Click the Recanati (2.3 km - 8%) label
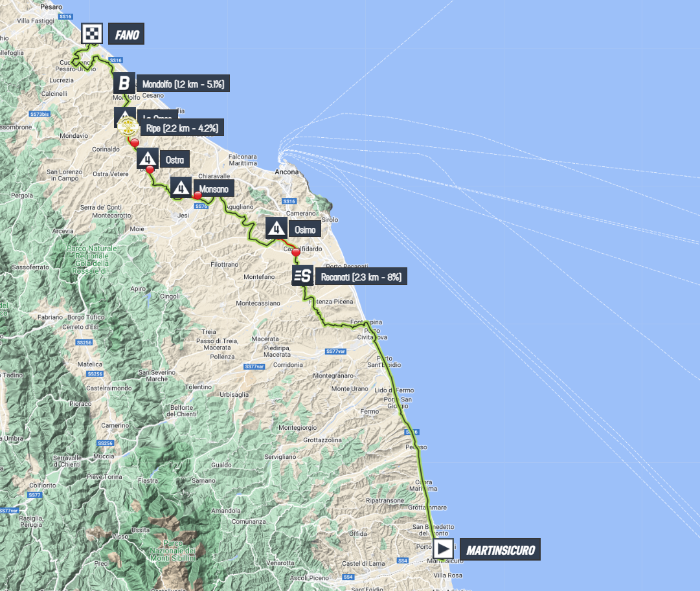 361,277
